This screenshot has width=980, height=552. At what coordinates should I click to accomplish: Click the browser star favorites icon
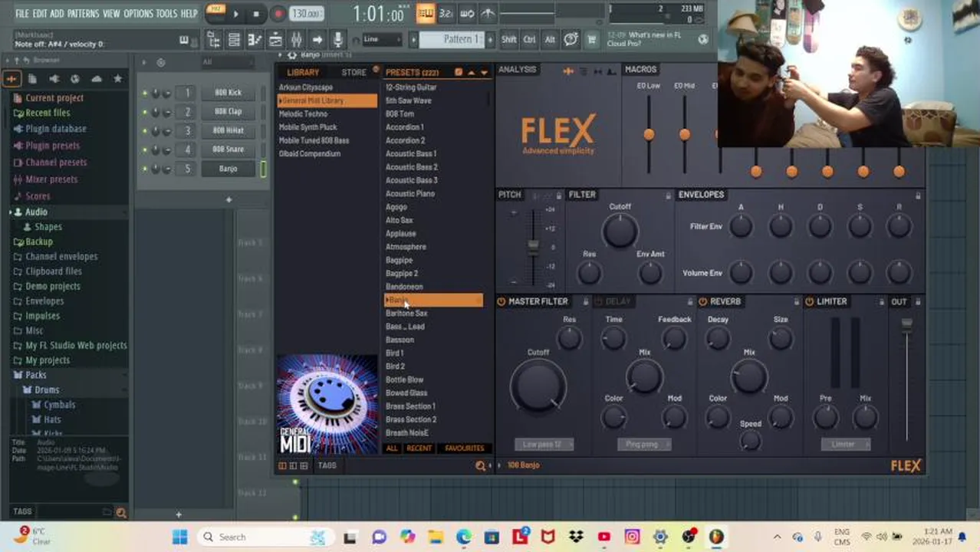pyautogui.click(x=117, y=78)
